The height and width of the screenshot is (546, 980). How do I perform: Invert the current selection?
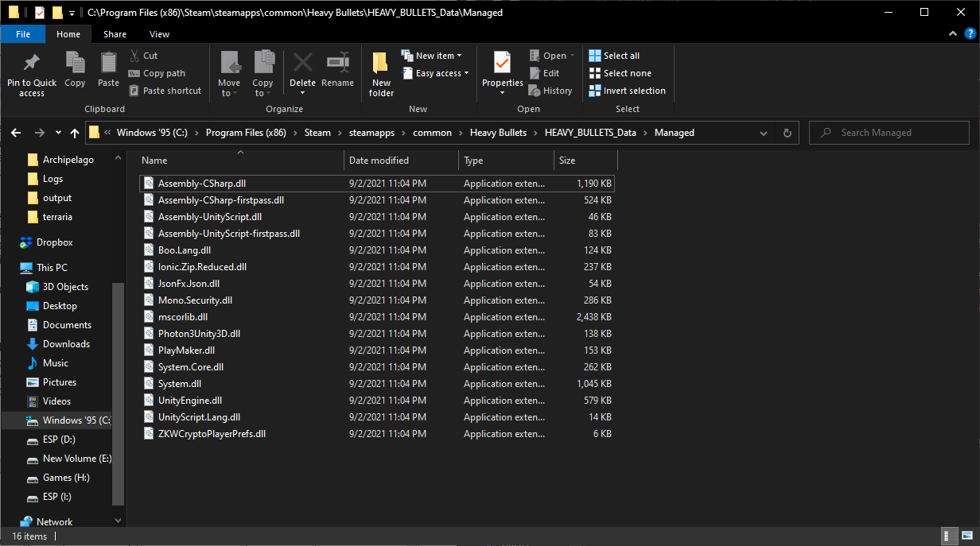click(x=627, y=90)
